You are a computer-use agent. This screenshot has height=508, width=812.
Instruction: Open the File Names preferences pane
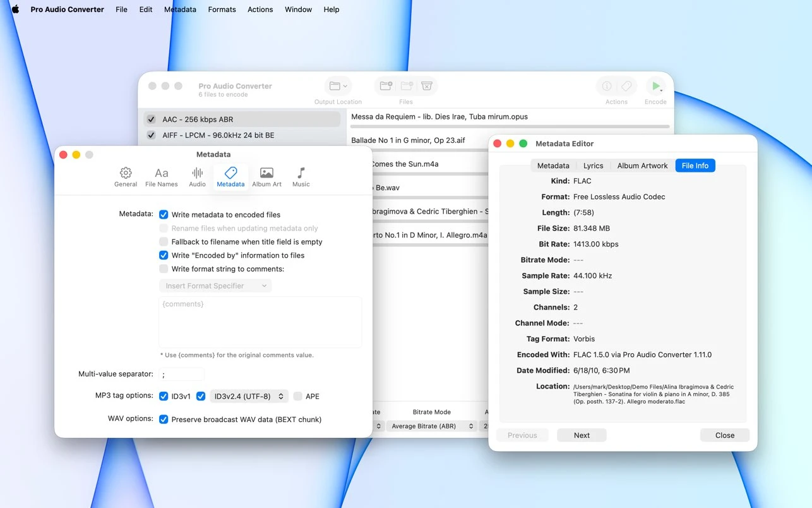tap(162, 177)
